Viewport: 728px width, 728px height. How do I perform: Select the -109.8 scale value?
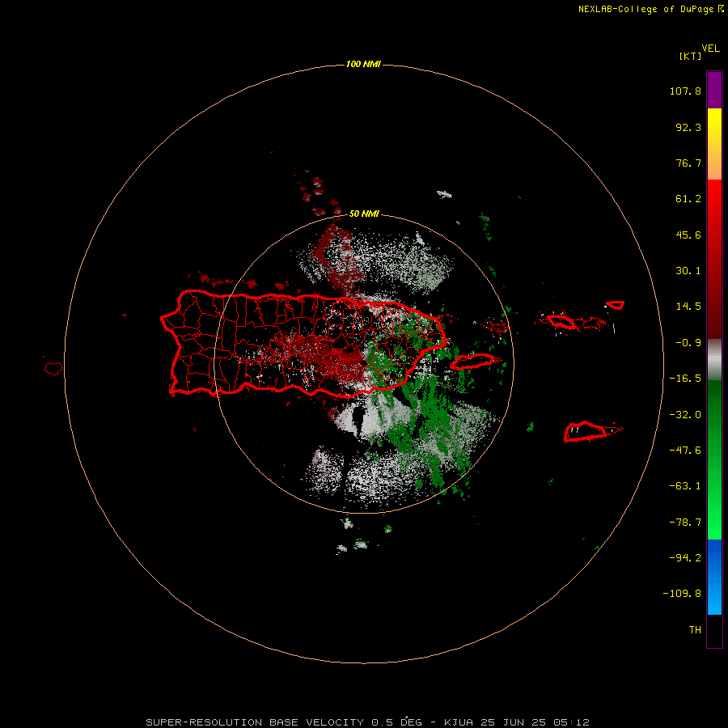(682, 594)
